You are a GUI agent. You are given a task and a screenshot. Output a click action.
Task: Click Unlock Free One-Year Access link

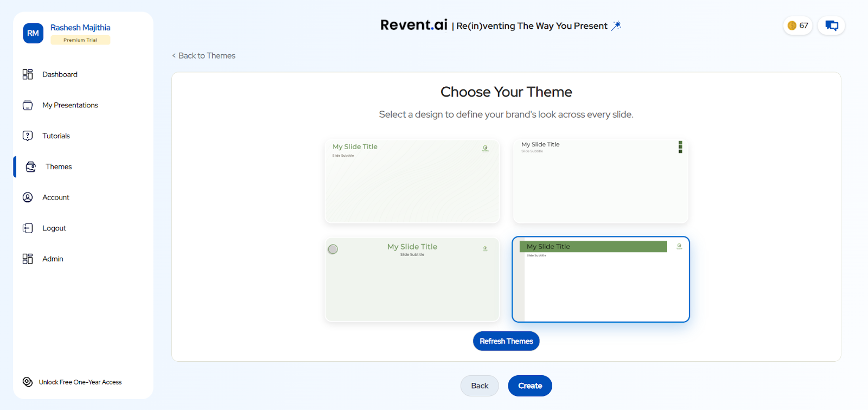pyautogui.click(x=80, y=382)
